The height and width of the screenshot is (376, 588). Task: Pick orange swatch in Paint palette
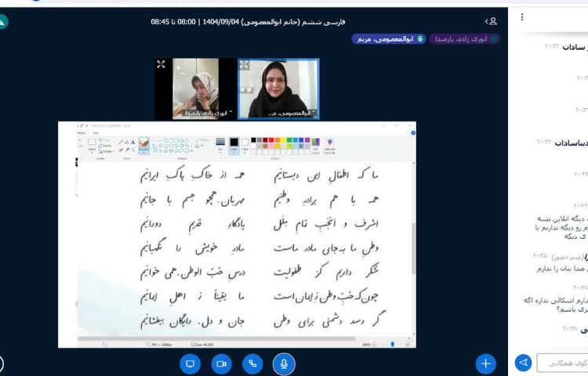277,140
